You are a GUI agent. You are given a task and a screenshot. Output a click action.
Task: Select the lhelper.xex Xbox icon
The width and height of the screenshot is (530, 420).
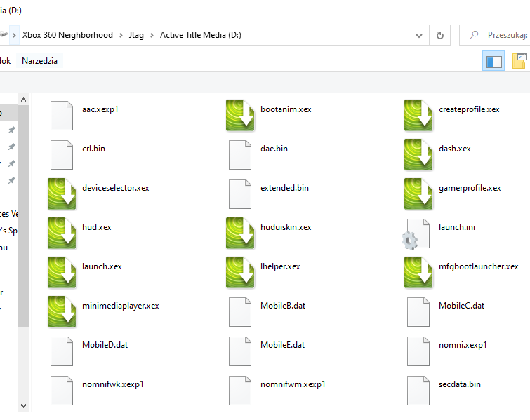[x=240, y=273]
